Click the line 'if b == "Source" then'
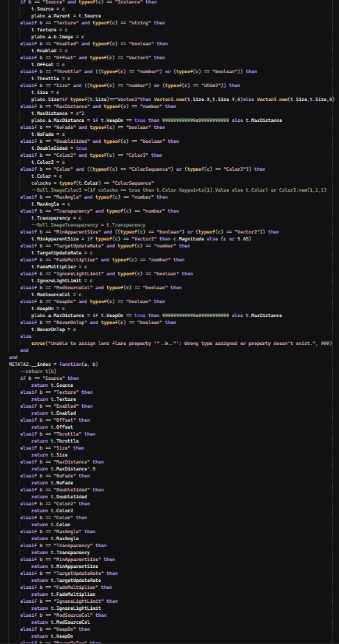 49,378
